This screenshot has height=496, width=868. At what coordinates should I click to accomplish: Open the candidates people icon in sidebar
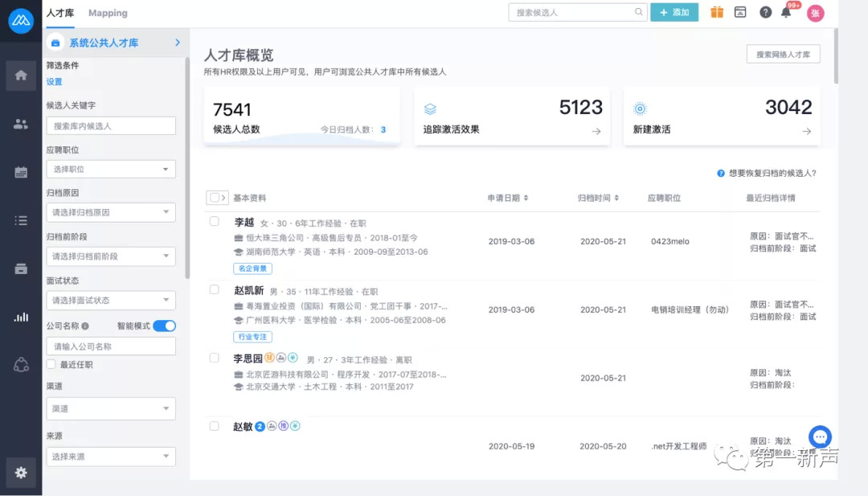click(x=21, y=124)
